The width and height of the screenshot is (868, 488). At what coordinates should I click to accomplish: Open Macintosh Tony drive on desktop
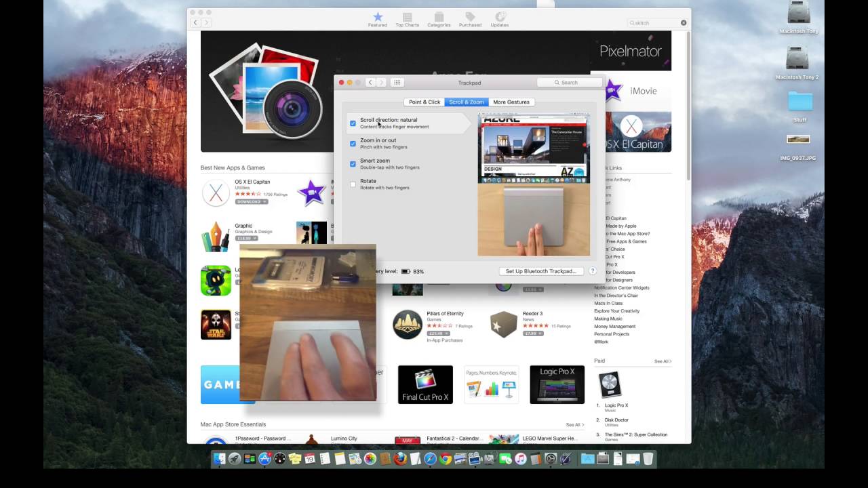(x=798, y=17)
